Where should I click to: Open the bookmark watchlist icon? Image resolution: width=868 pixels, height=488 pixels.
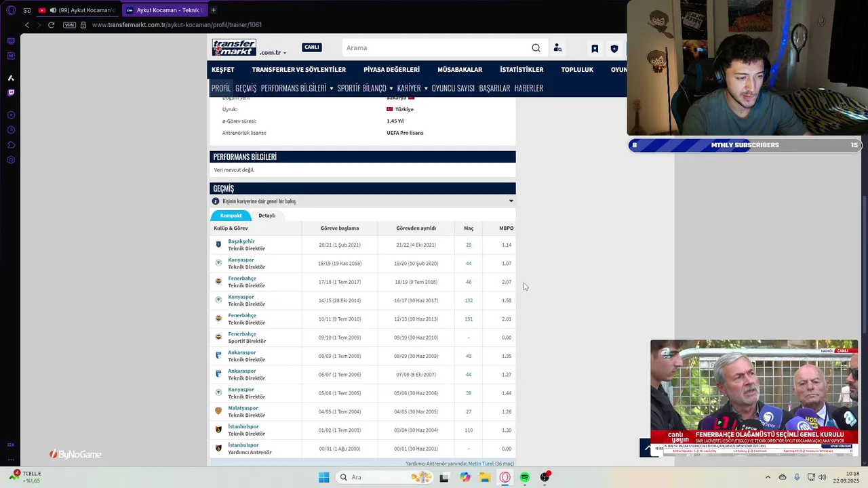click(595, 48)
